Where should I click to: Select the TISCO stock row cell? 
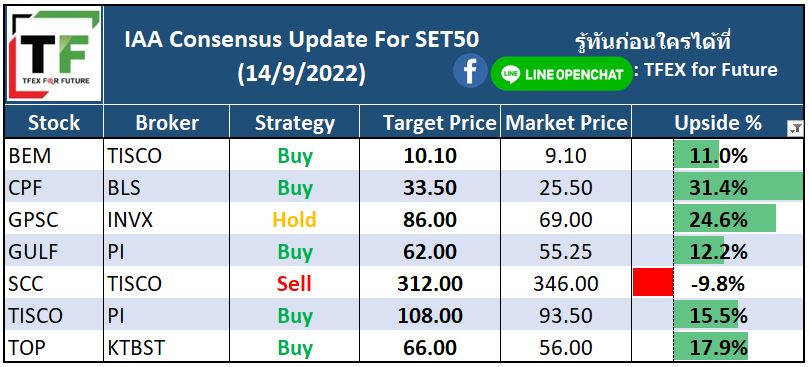54,315
